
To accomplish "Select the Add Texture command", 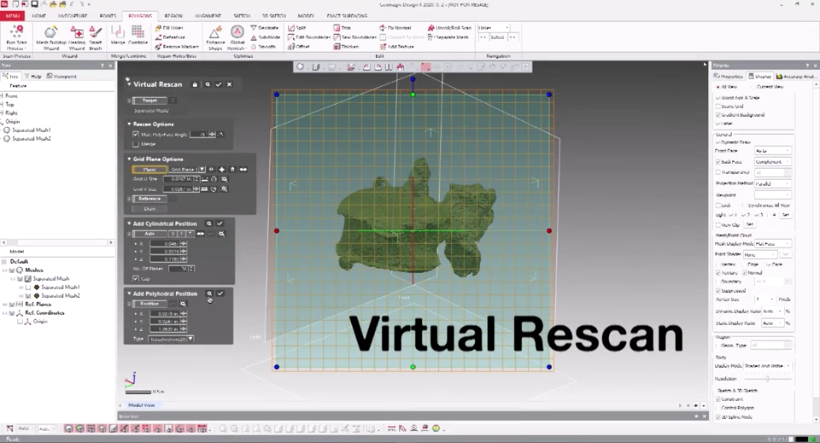I will tap(397, 47).
